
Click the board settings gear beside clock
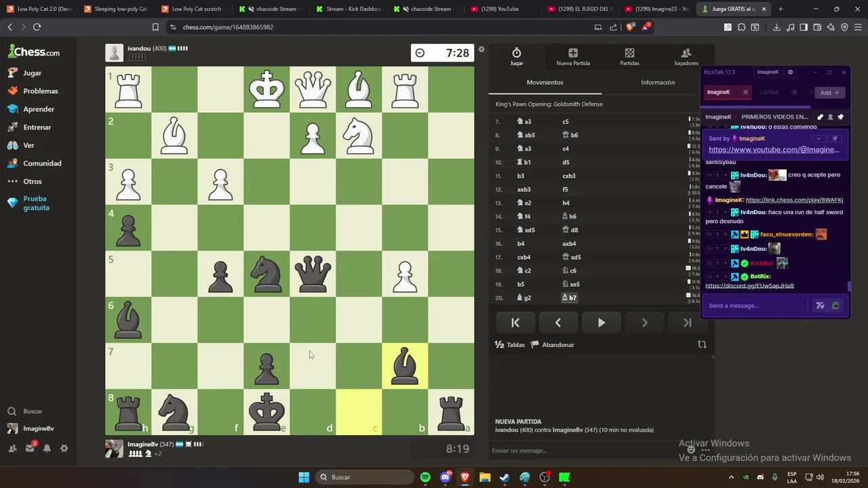point(481,49)
